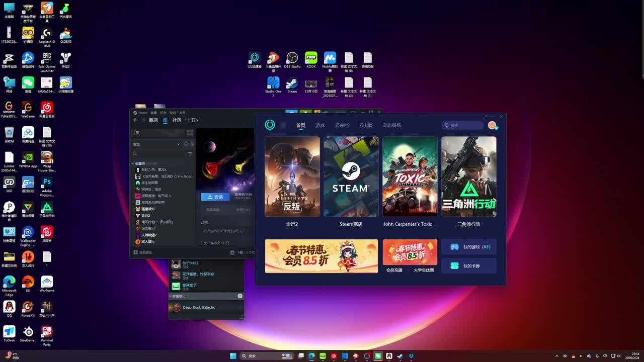Select the 三角洲行动 game cover
Viewport: 644px width, 362px height.
[x=468, y=176]
